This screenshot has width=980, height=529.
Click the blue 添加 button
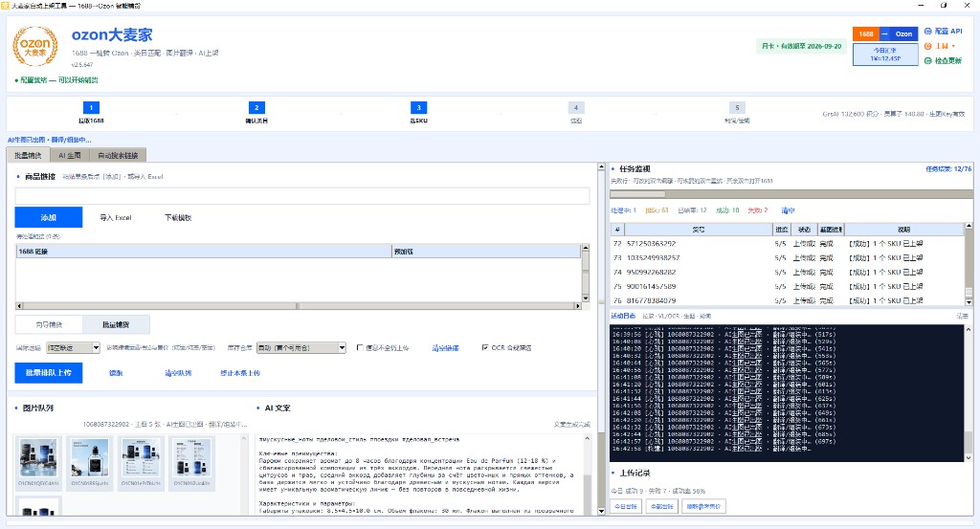tap(49, 217)
